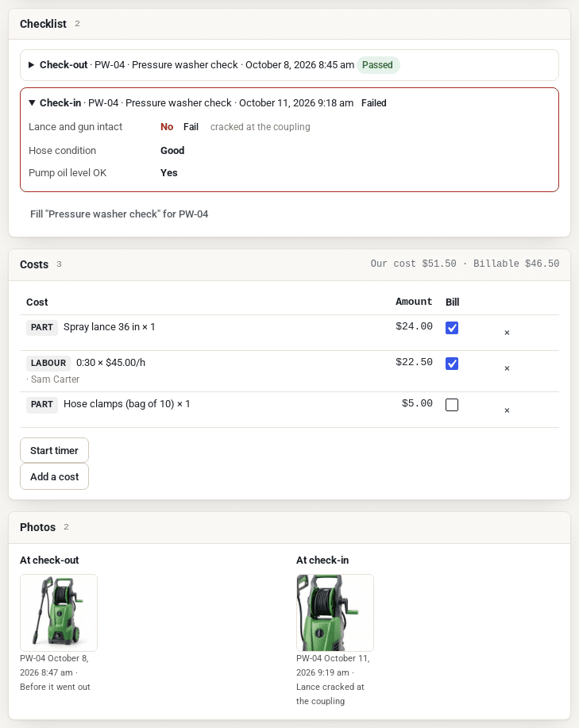Screen dimensions: 579x728
Task: Click the $24.00 amount
Action: (414, 326)
